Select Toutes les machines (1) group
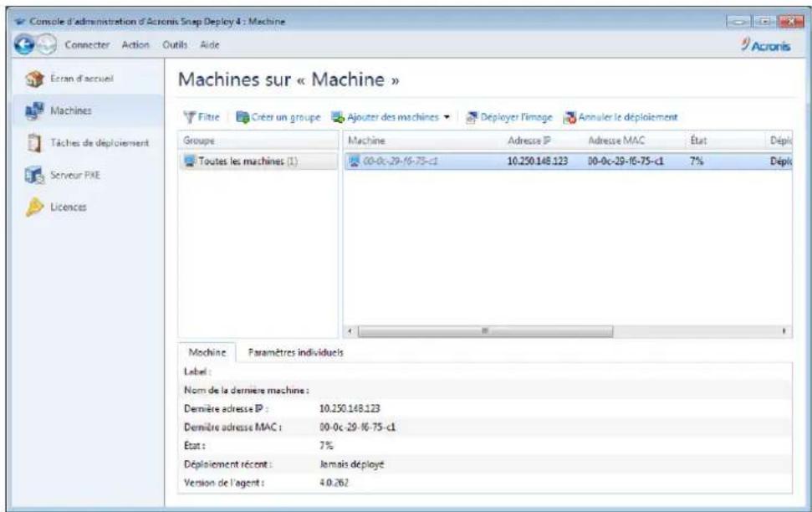The height and width of the screenshot is (512, 812). pyautogui.click(x=258, y=161)
